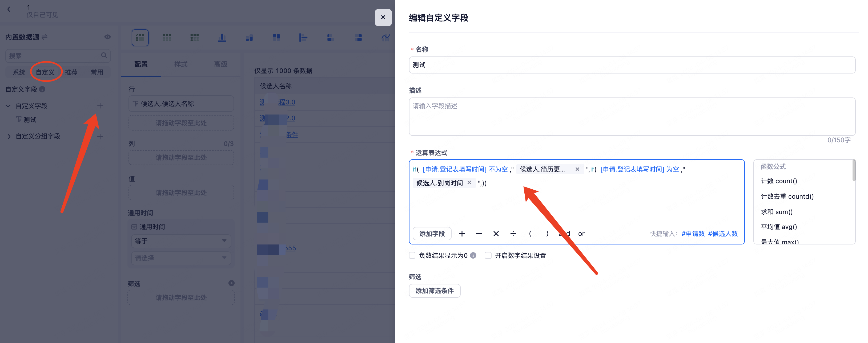Select the horizontal bar chart icon
Screen dimensions: 868x343
click(x=303, y=38)
